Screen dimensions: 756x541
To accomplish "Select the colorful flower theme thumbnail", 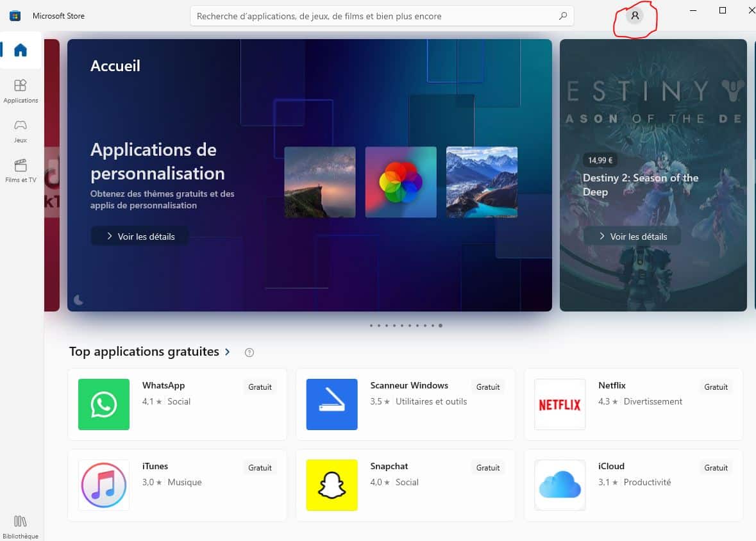I will pyautogui.click(x=401, y=182).
